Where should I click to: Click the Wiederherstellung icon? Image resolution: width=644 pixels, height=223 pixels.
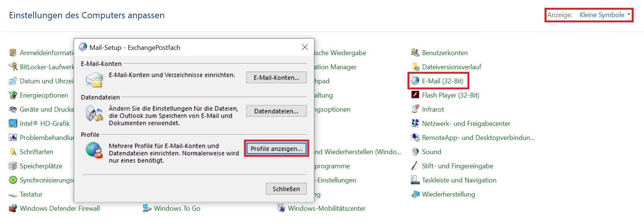click(x=415, y=194)
